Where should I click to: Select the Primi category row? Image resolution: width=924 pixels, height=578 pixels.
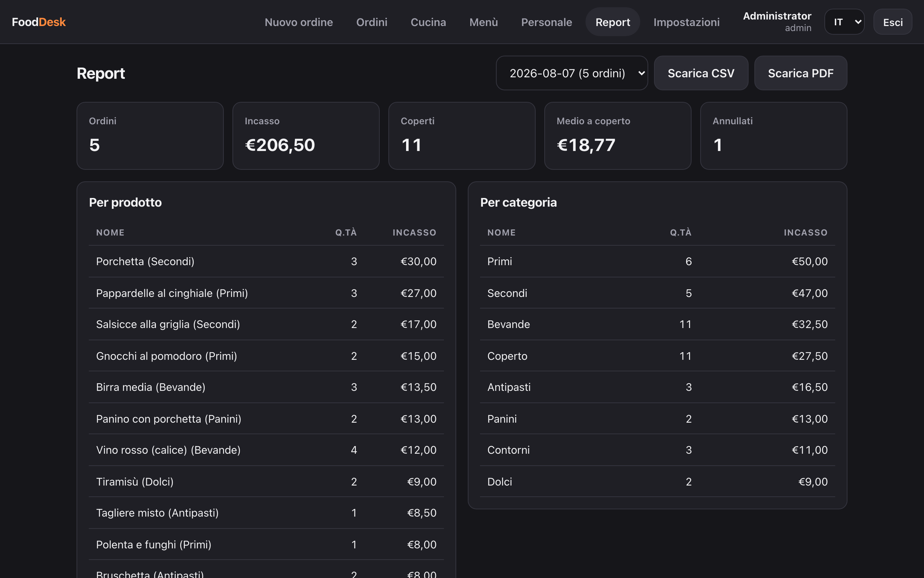pyautogui.click(x=658, y=261)
